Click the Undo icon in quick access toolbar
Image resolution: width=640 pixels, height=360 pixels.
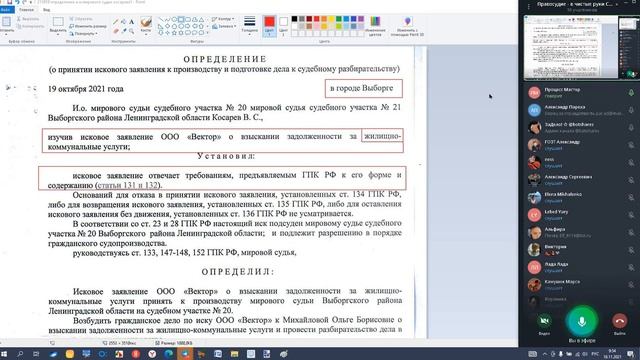point(17,2)
